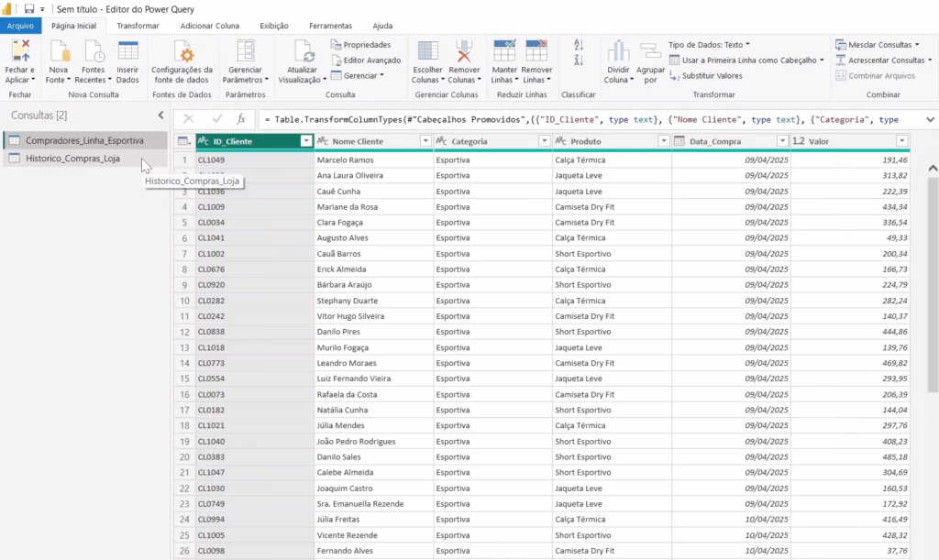Click the Atualizar Visualização icon
939x560 pixels.
coord(303,50)
